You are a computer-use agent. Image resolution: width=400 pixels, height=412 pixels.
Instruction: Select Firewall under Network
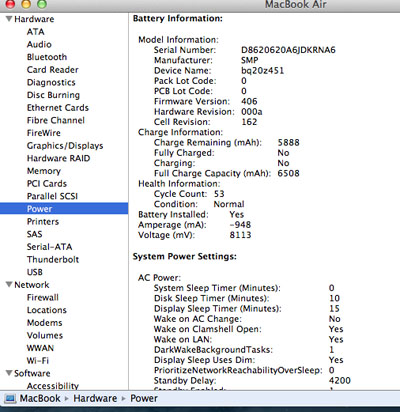42,297
